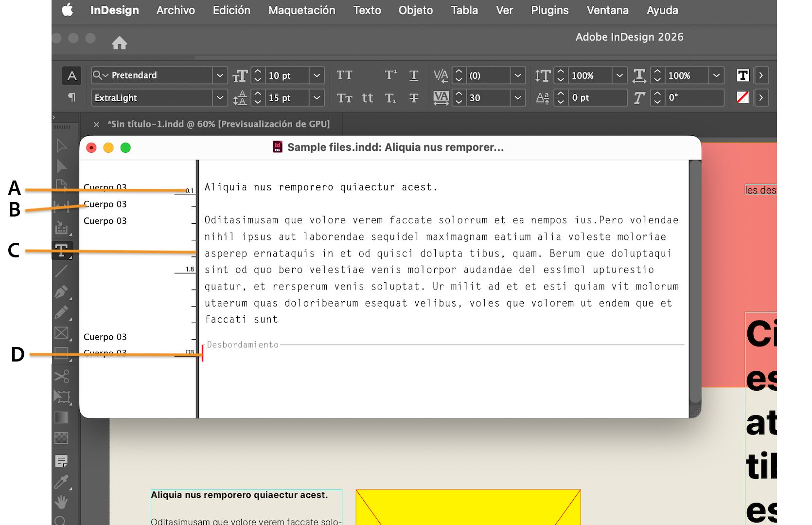
Task: Select the Eyedropper tool
Action: (62, 482)
